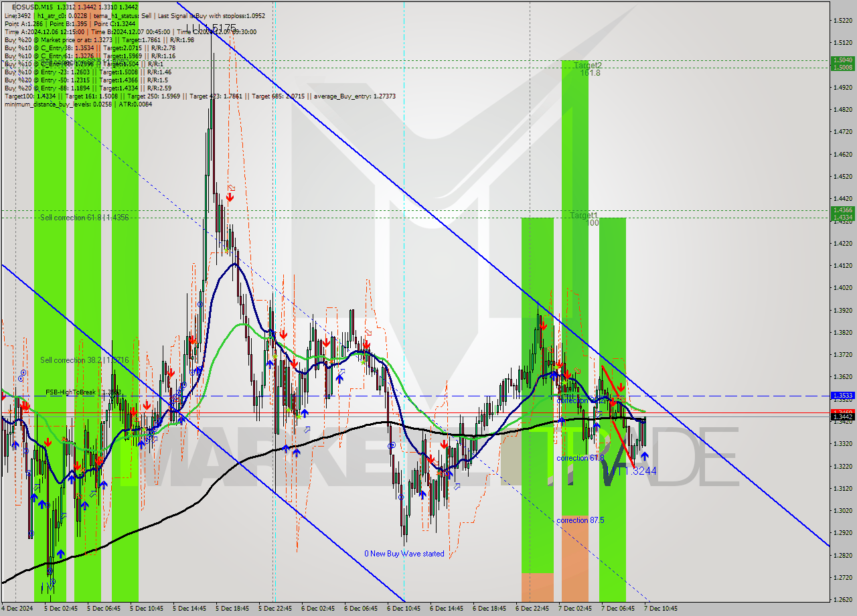Click the '6 Dec 02:45' time axis label
The width and height of the screenshot is (857, 616).
(x=318, y=609)
